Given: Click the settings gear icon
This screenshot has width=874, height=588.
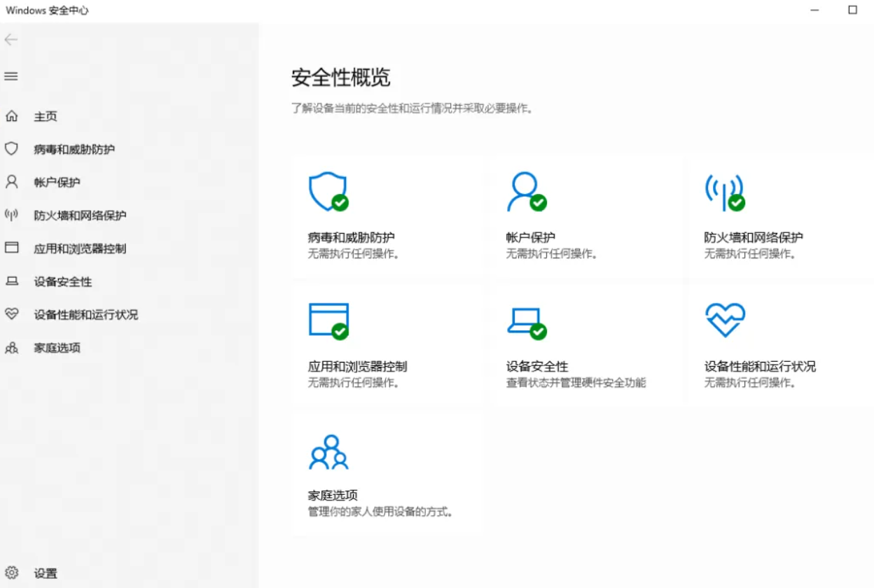Looking at the screenshot, I should [x=11, y=573].
